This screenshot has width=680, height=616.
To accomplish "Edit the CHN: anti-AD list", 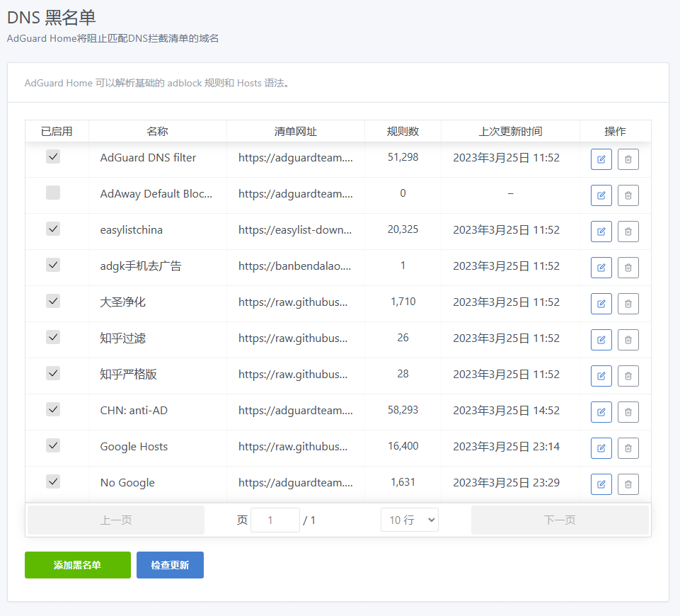I will [601, 412].
